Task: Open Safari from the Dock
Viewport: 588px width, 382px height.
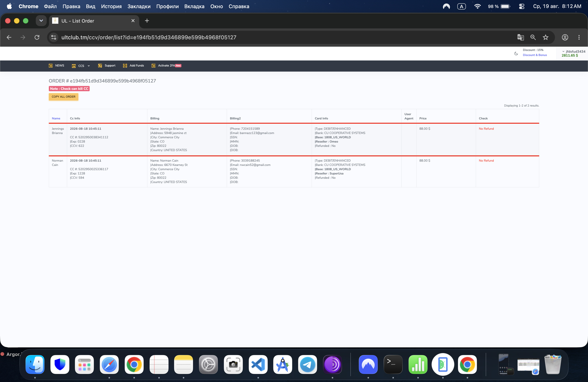Action: tap(109, 364)
